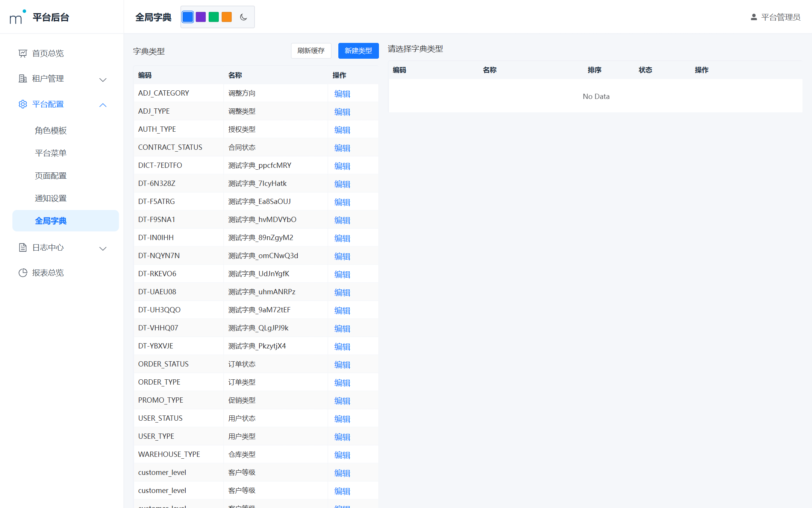Click the 平台管理员 user avatar icon

coord(754,17)
